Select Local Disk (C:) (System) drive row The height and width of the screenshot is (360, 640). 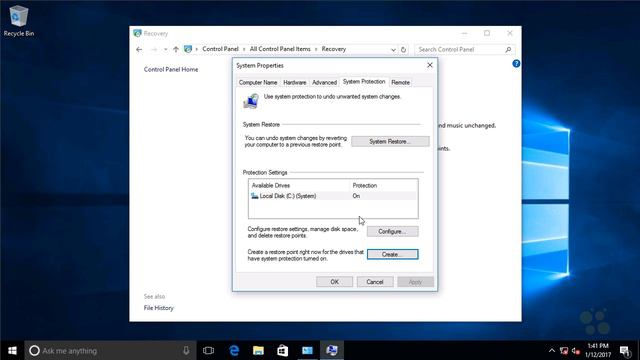(333, 196)
